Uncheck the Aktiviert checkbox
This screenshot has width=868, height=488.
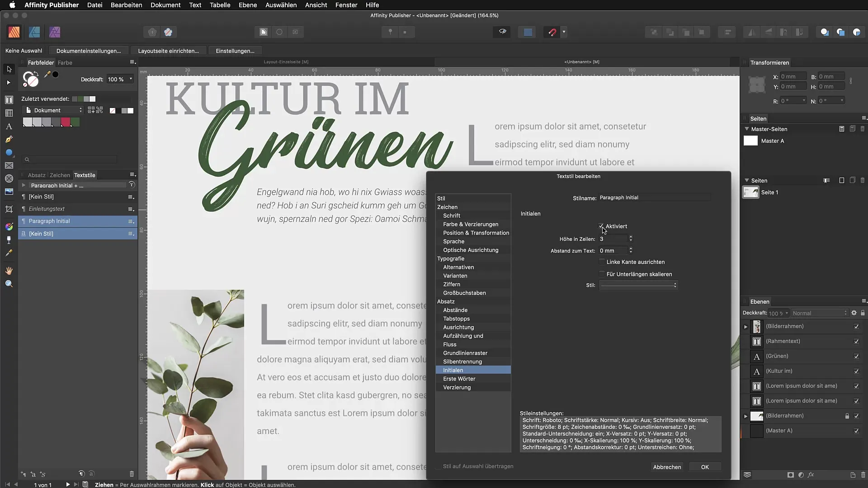[x=602, y=226]
